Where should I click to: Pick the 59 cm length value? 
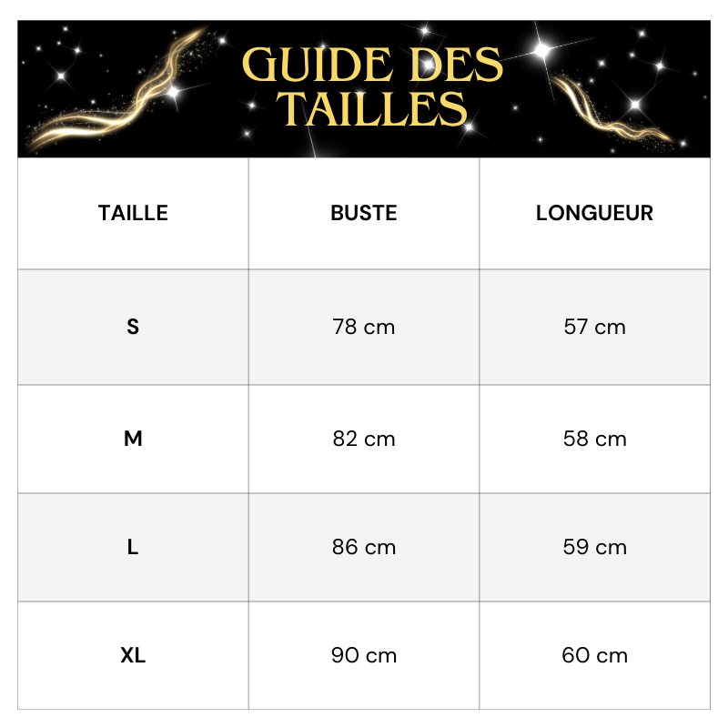594,547
